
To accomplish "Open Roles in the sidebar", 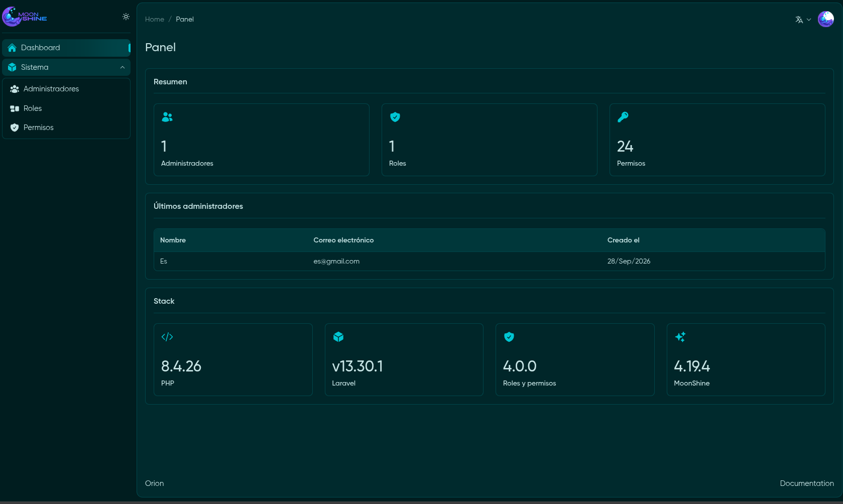I will tap(66, 108).
